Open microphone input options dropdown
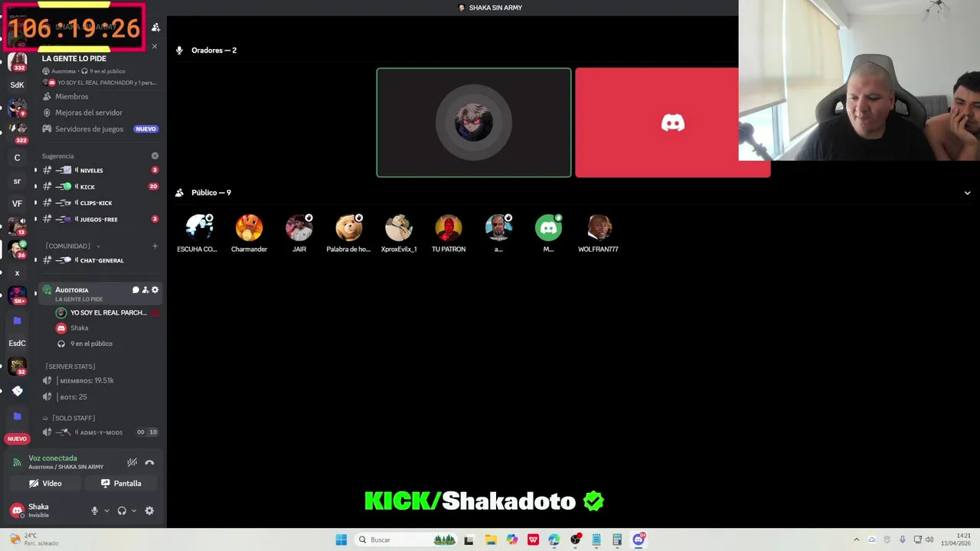The height and width of the screenshot is (551, 980). point(106,510)
